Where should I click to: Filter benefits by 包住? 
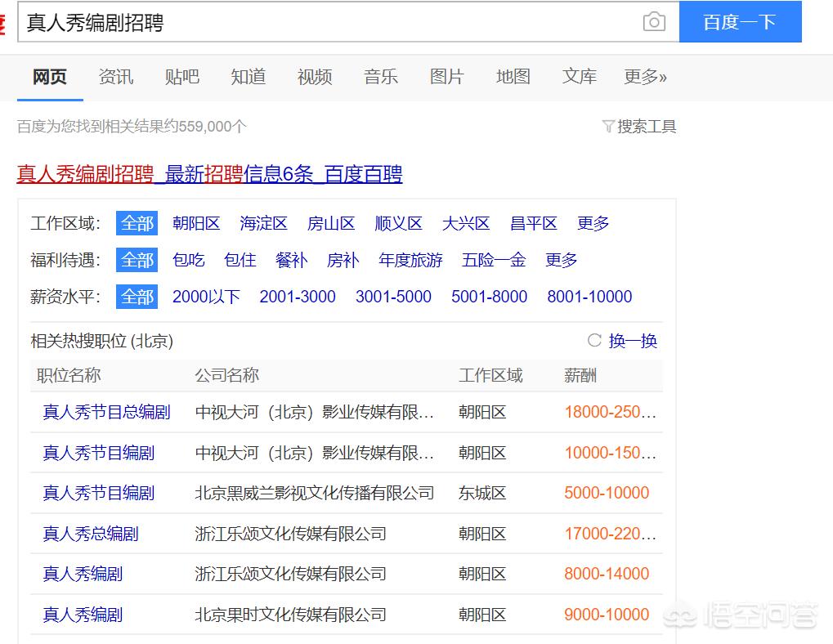pyautogui.click(x=240, y=260)
